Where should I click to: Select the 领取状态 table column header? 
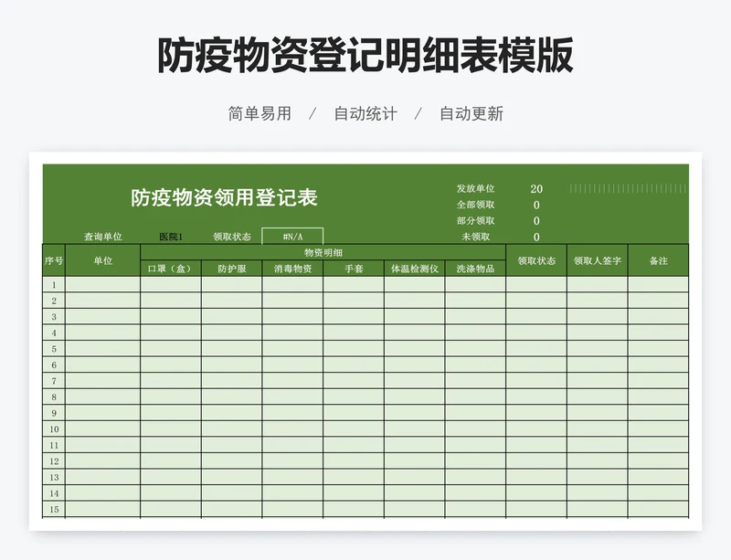[x=536, y=260]
